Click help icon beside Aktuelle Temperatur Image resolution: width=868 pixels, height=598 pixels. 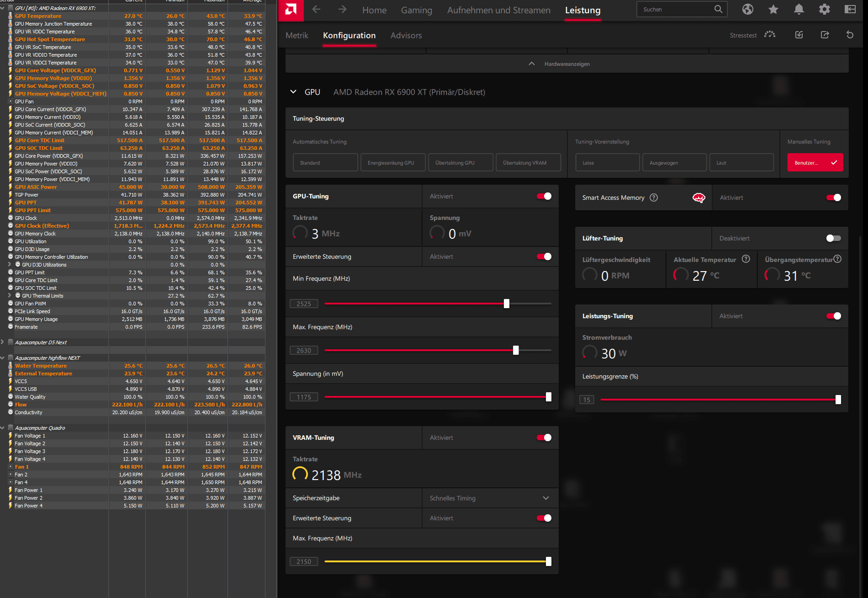coord(746,259)
